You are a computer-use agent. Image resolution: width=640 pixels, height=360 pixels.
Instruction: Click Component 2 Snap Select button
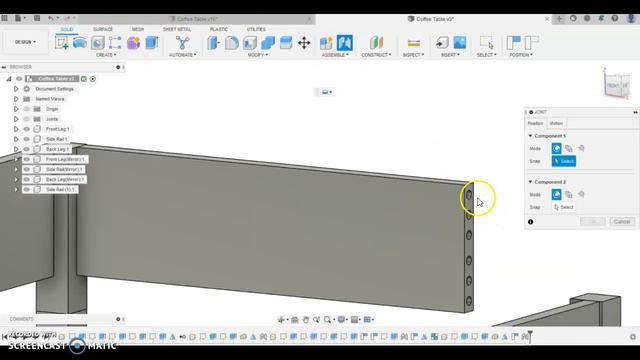564,207
